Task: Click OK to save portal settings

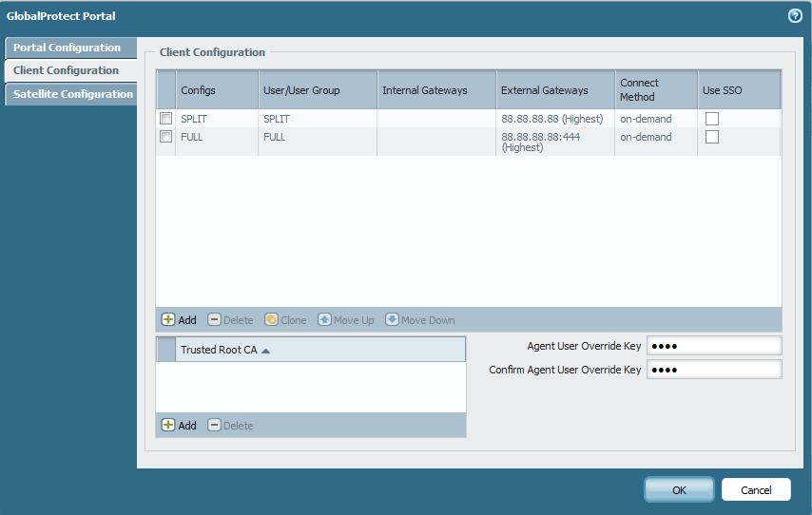Action: (x=679, y=490)
